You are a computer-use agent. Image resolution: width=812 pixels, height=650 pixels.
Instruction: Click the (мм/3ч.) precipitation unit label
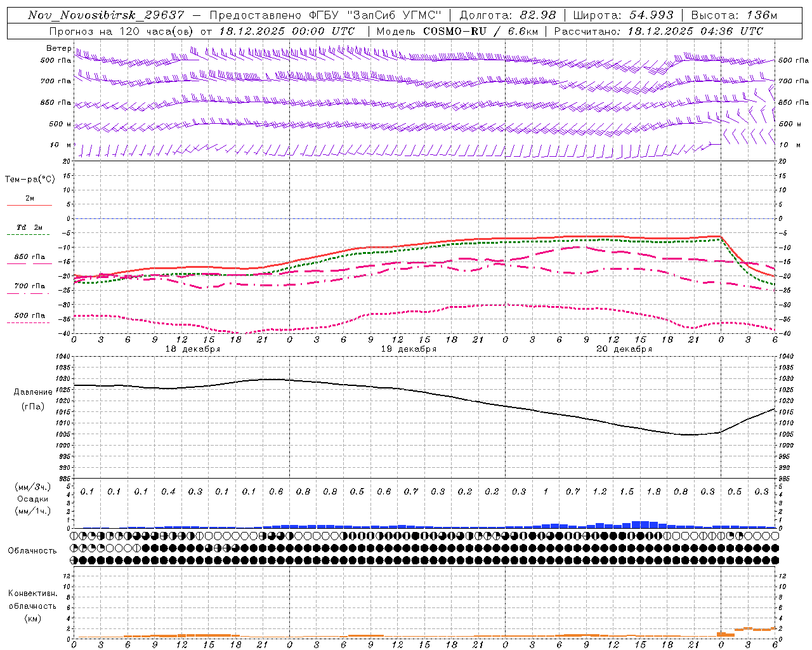[32, 487]
